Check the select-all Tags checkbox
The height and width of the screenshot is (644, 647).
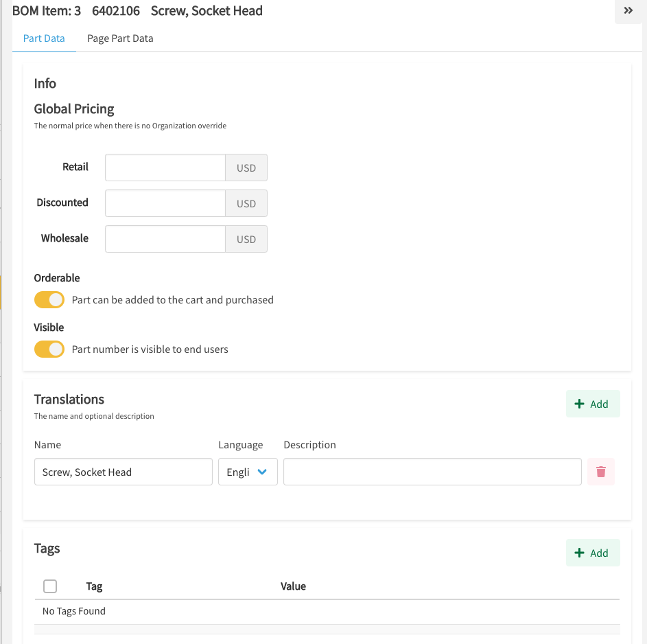(x=50, y=586)
